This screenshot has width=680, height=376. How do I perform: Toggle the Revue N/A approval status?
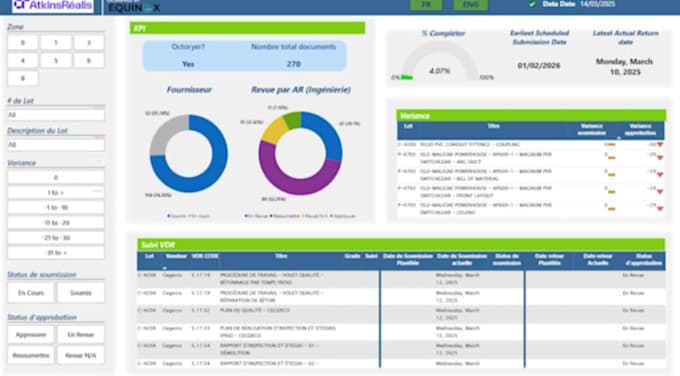tap(81, 355)
